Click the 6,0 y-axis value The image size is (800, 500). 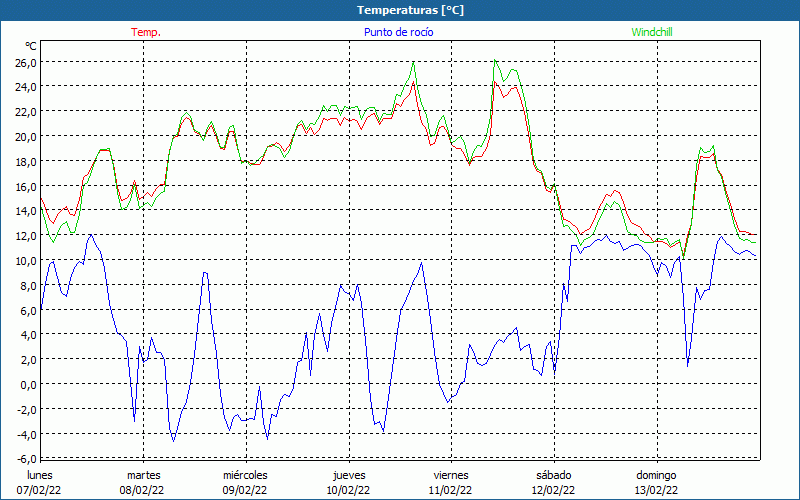tap(29, 311)
